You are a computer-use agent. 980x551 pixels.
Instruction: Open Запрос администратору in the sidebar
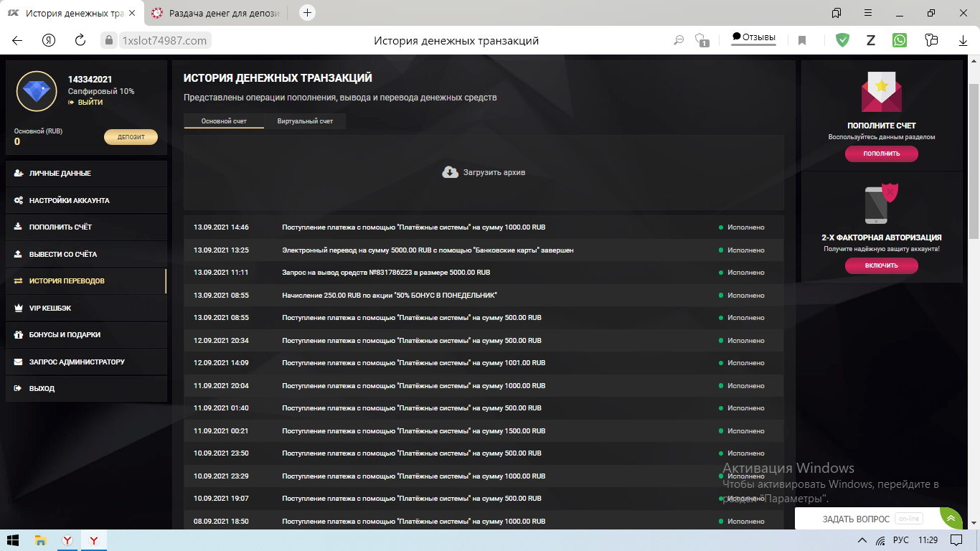click(86, 362)
